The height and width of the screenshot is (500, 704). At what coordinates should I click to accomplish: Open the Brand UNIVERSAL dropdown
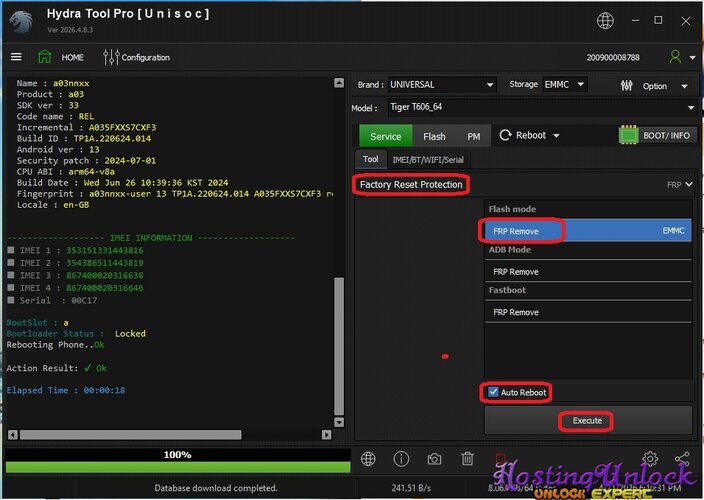(x=442, y=84)
